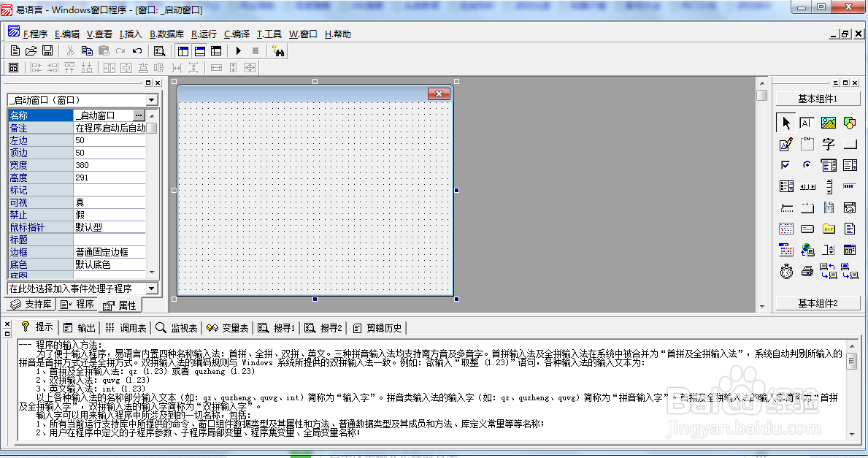Click the New file toolbar icon

[15, 51]
